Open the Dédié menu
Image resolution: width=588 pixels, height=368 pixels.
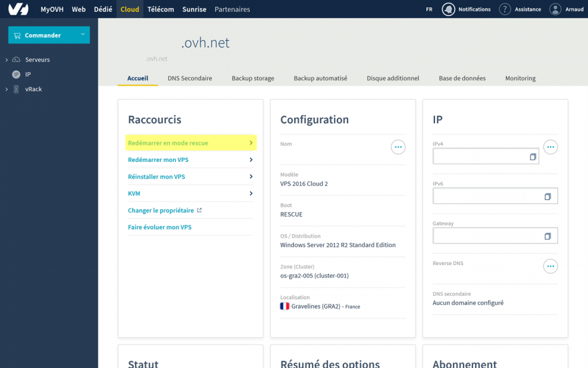[x=103, y=9]
